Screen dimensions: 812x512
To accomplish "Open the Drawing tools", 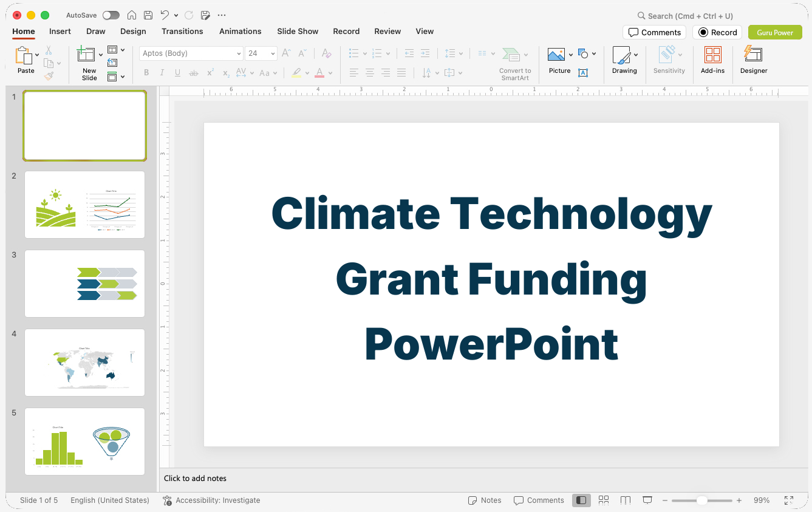I will [624, 61].
